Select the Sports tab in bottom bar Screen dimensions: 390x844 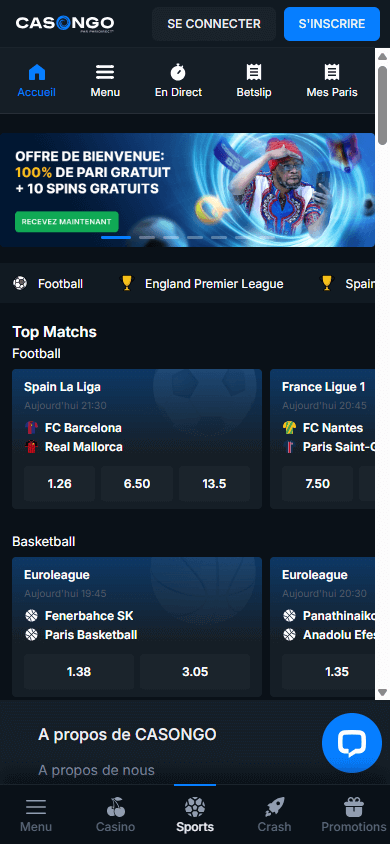click(x=195, y=815)
